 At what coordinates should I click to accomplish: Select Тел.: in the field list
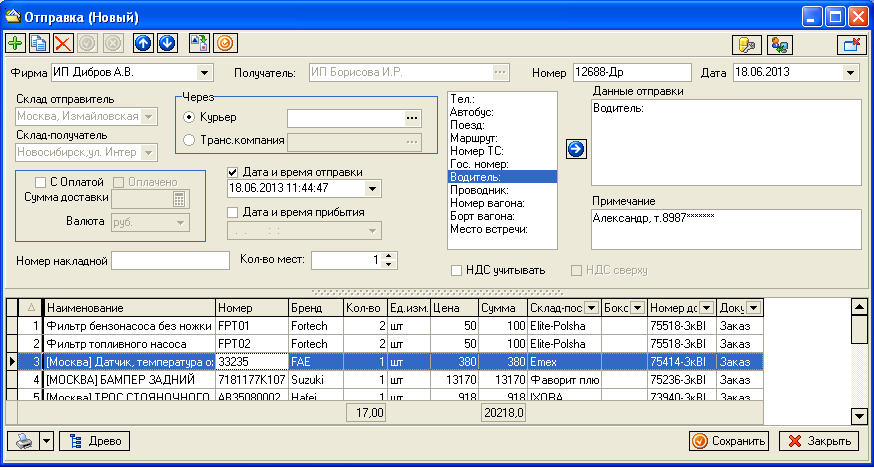click(x=502, y=99)
